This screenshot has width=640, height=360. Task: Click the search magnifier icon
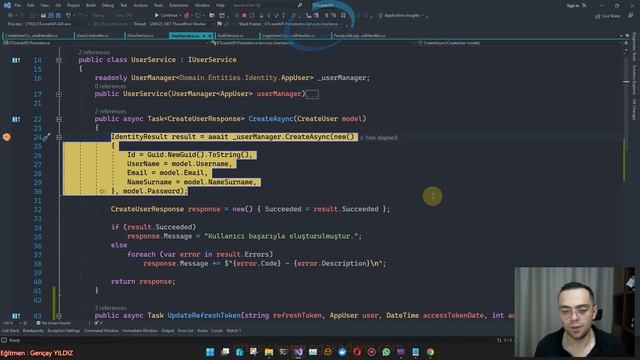click(x=300, y=5)
